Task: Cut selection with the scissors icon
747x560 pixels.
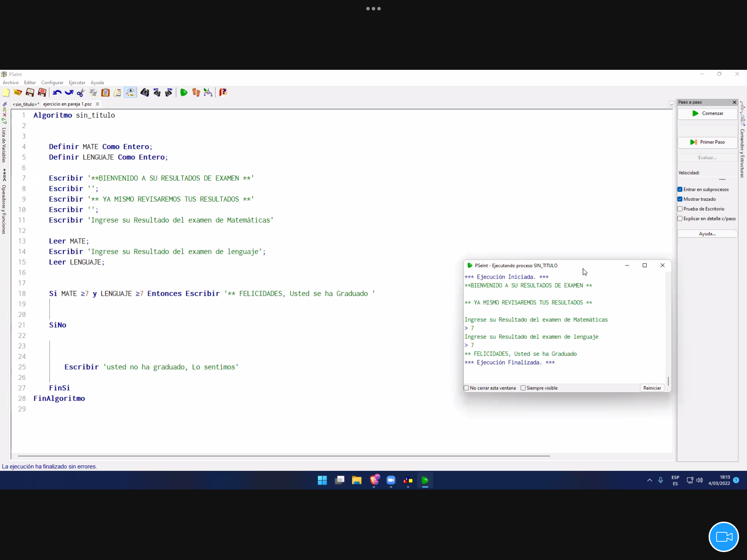Action: click(81, 93)
